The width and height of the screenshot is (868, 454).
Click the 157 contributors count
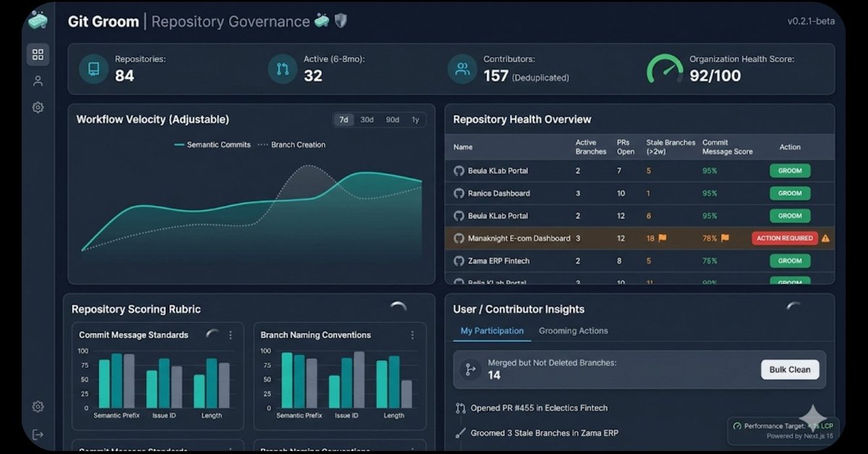coord(495,76)
